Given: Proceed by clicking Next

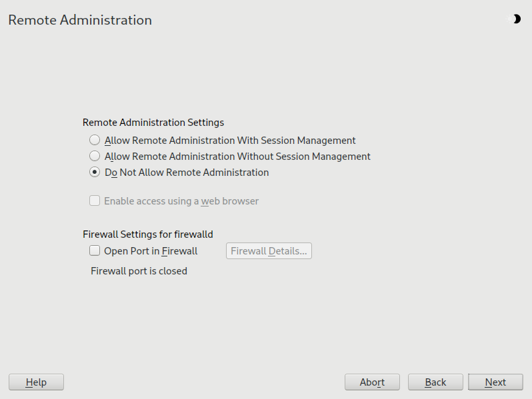Looking at the screenshot, I should [x=495, y=382].
